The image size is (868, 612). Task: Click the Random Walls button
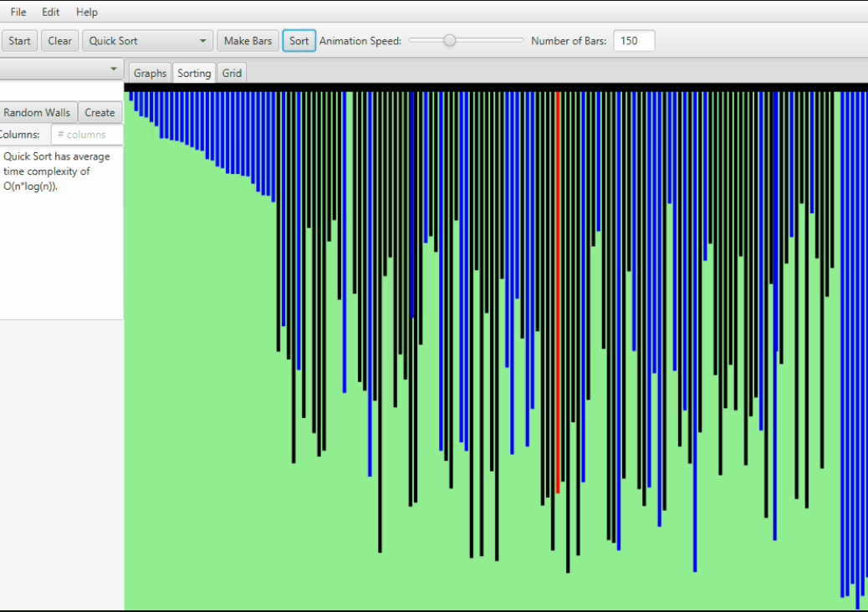37,112
